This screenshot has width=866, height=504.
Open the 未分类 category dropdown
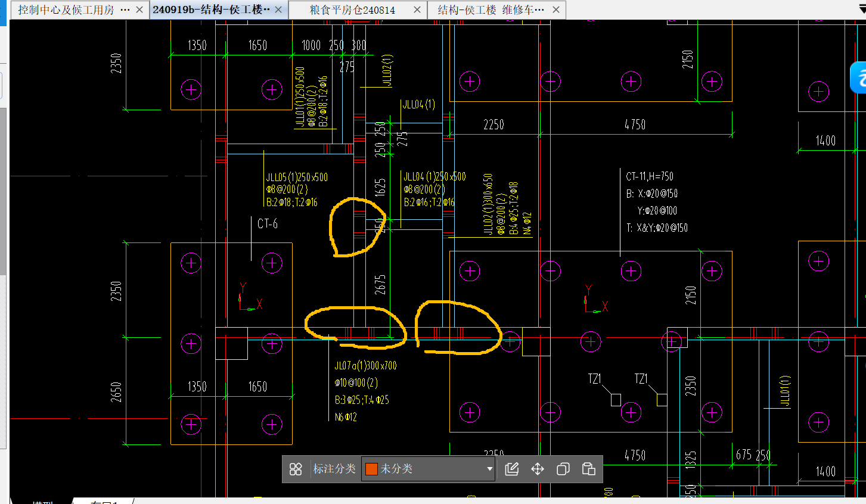coord(429,469)
